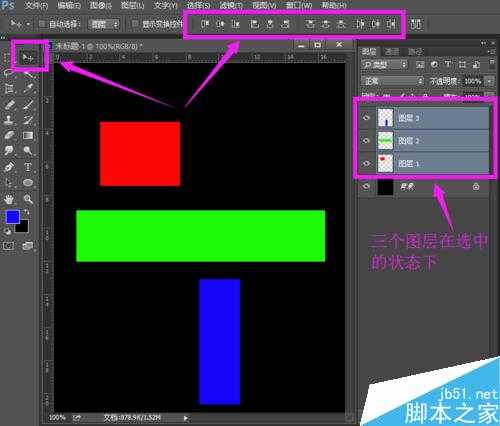Select the Brush tool
Image resolution: width=500 pixels, height=426 pixels.
tap(28, 105)
